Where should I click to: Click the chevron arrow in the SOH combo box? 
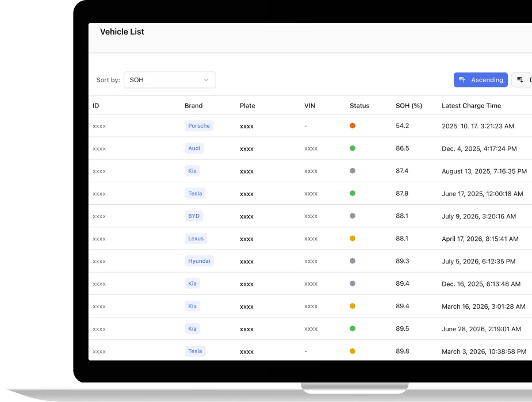pos(206,80)
